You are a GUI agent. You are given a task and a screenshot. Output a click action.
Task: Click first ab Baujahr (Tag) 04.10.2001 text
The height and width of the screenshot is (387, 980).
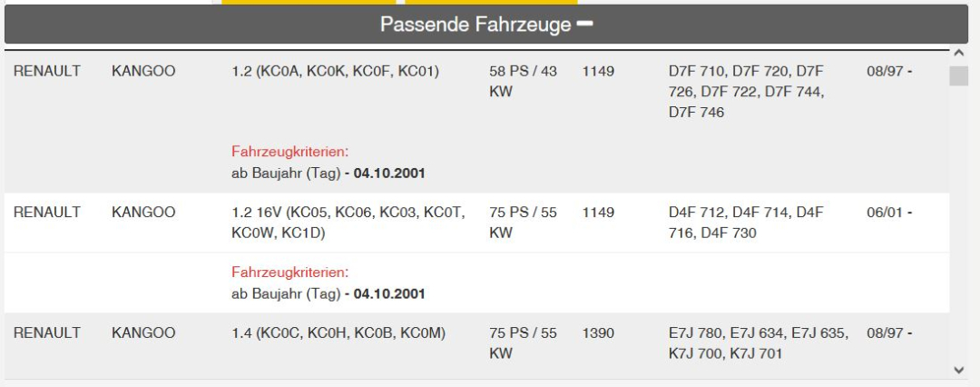click(x=328, y=174)
